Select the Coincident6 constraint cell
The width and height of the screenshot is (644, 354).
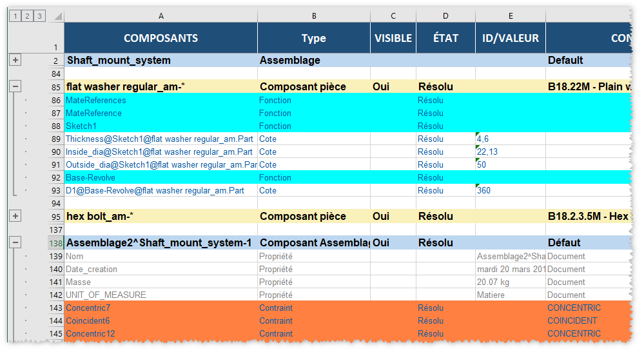161,320
